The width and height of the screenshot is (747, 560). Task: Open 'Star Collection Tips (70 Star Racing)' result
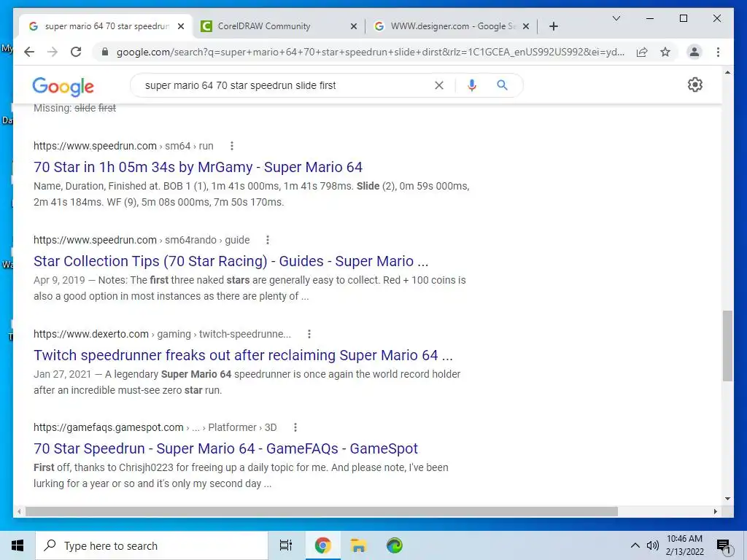[231, 261]
